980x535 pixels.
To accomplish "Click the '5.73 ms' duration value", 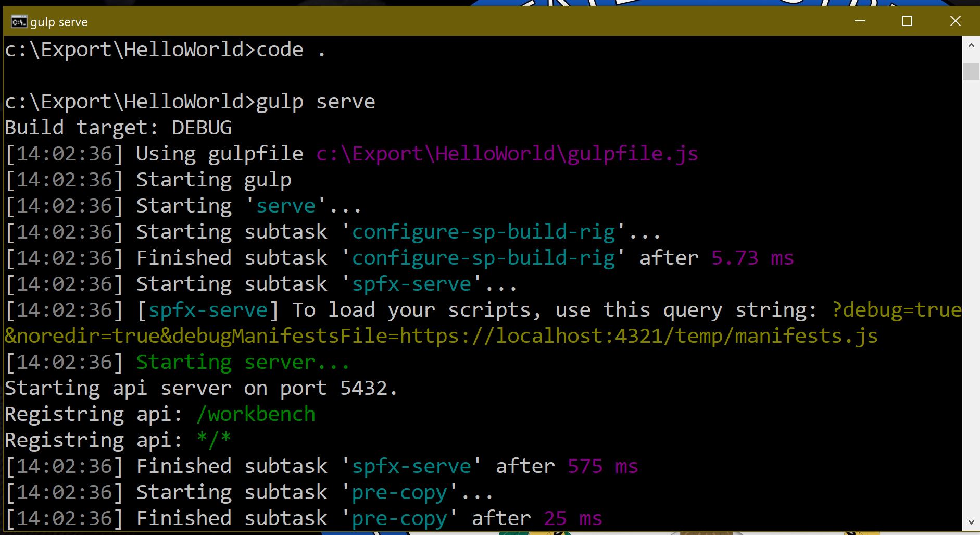I will tap(752, 258).
